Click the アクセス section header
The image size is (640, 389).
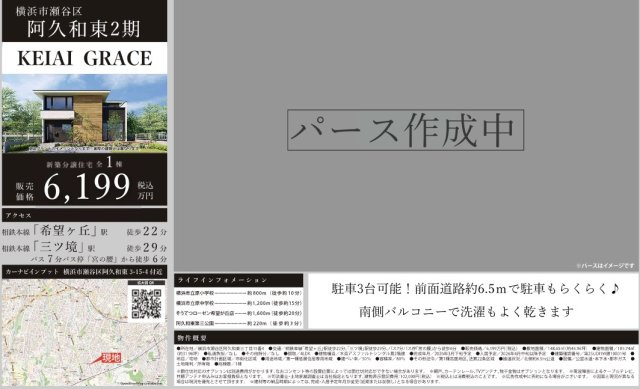[84, 215]
